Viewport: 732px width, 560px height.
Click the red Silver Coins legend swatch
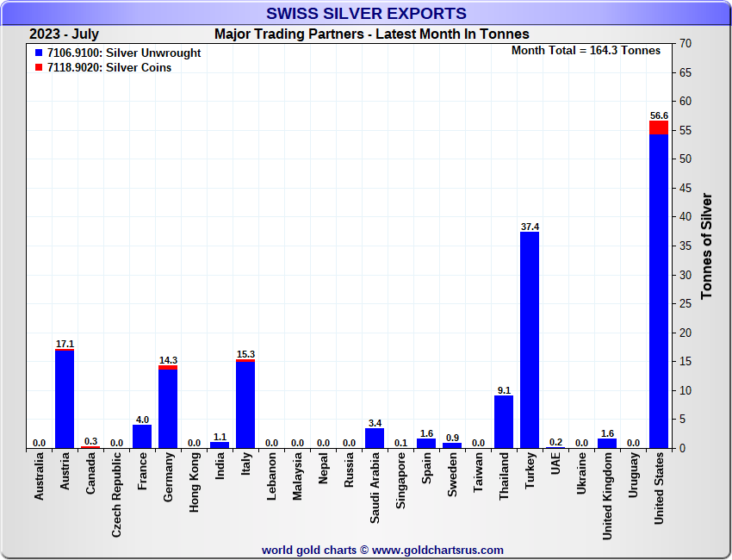click(x=39, y=68)
